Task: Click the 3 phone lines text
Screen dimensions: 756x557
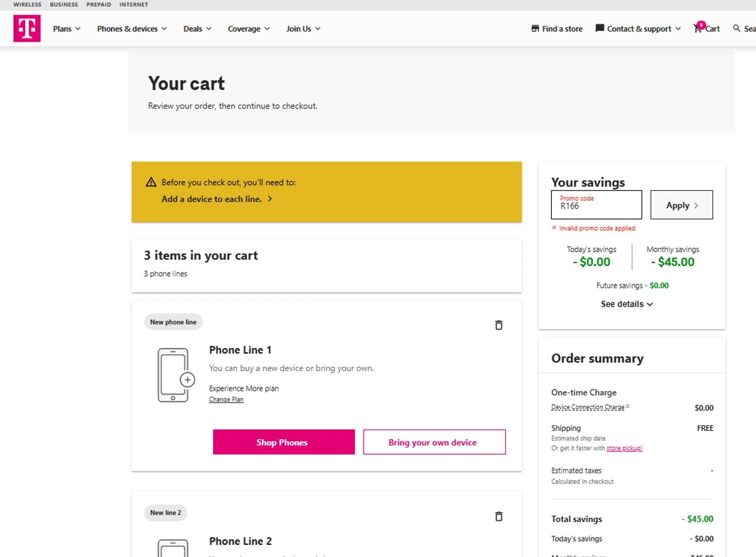Action: click(165, 274)
